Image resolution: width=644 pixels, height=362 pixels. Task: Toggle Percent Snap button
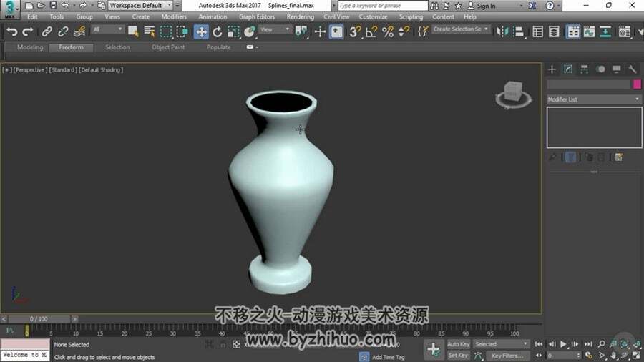[388, 31]
